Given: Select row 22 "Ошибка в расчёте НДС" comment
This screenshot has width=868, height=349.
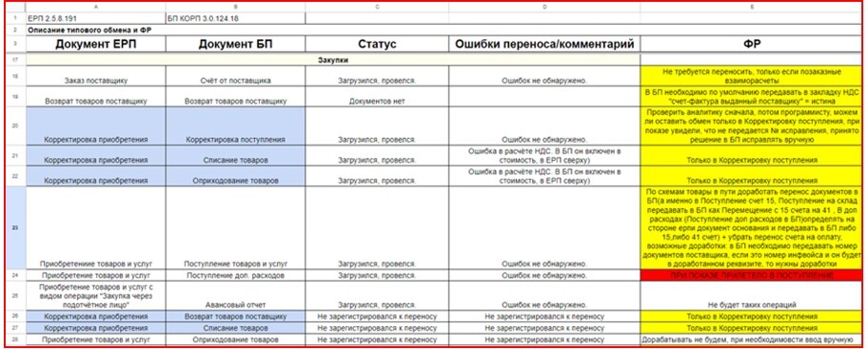Looking at the screenshot, I should pos(544,177).
